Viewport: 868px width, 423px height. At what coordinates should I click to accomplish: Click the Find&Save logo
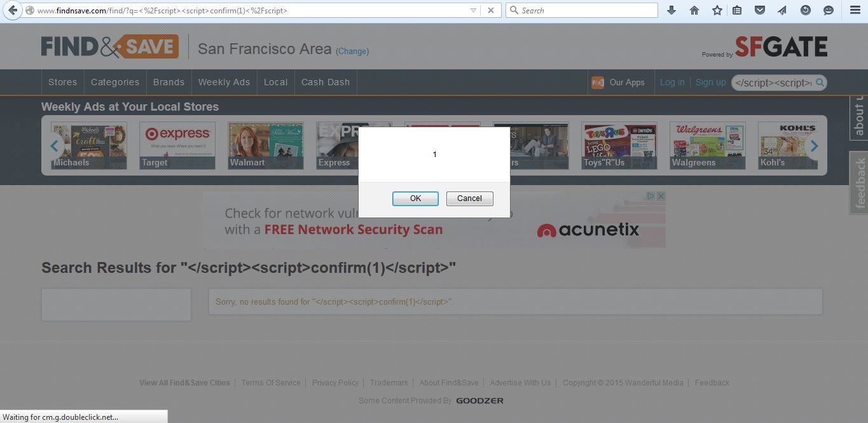click(x=110, y=46)
